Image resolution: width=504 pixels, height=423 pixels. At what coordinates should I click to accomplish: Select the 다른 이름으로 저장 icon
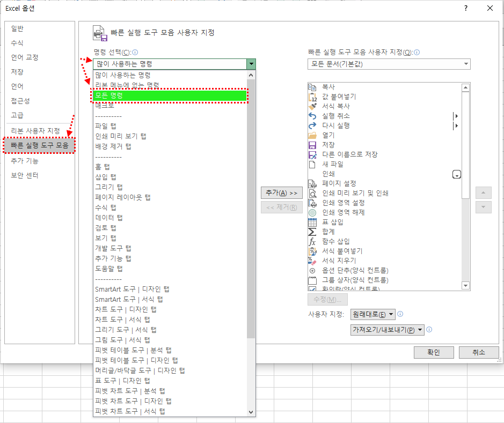(x=312, y=155)
